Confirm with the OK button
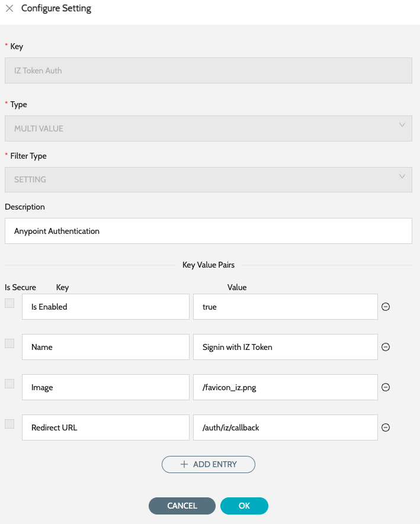The width and height of the screenshot is (420, 524). (x=244, y=506)
